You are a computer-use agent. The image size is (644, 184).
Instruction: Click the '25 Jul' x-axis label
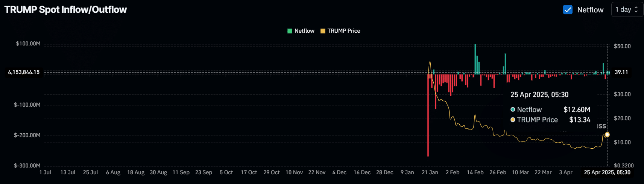coord(90,172)
